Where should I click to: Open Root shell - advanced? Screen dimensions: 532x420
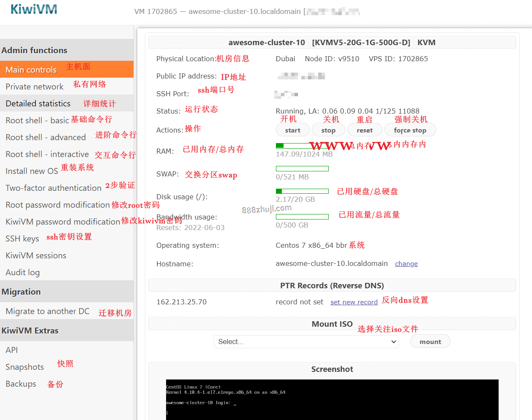pyautogui.click(x=67, y=137)
